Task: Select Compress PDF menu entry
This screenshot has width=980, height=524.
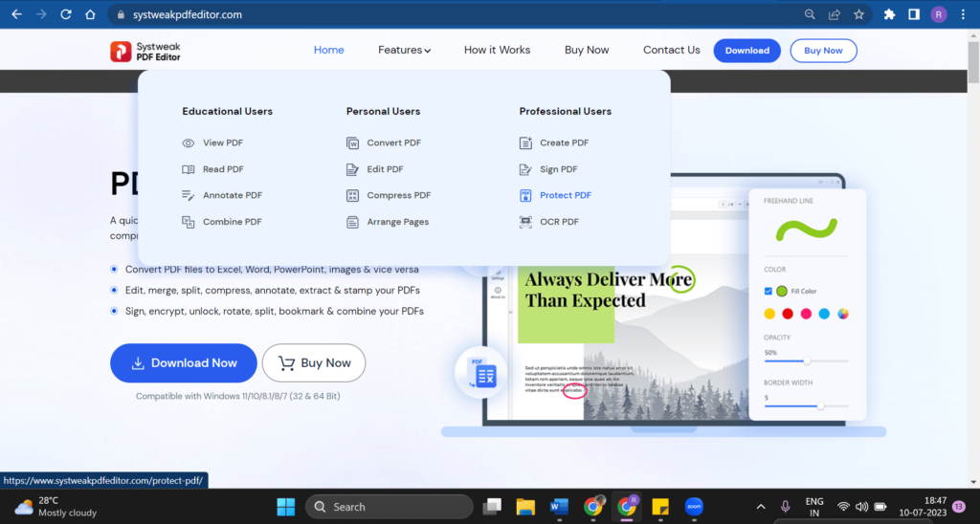Action: 389,195
